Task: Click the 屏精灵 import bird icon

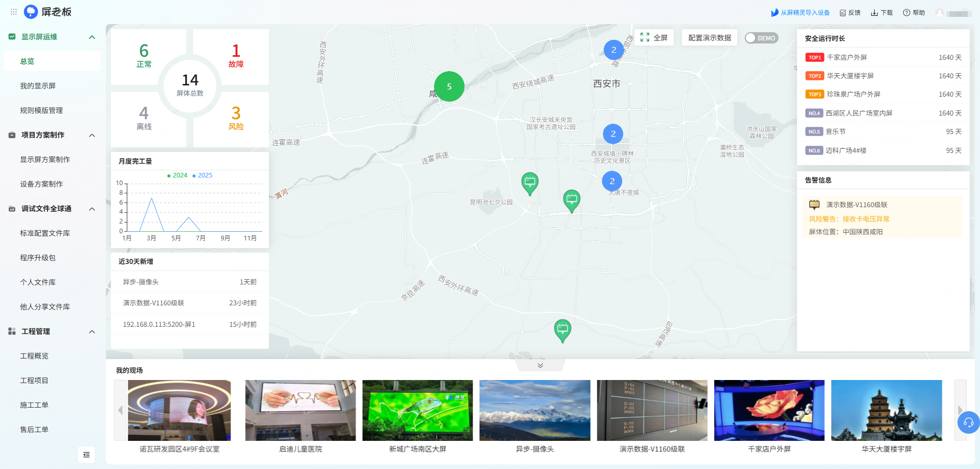Action: 774,13
